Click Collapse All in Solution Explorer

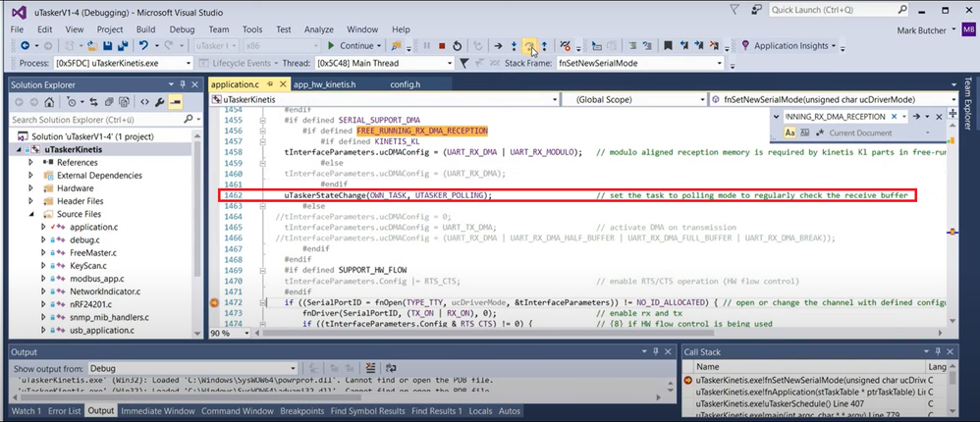[109, 102]
